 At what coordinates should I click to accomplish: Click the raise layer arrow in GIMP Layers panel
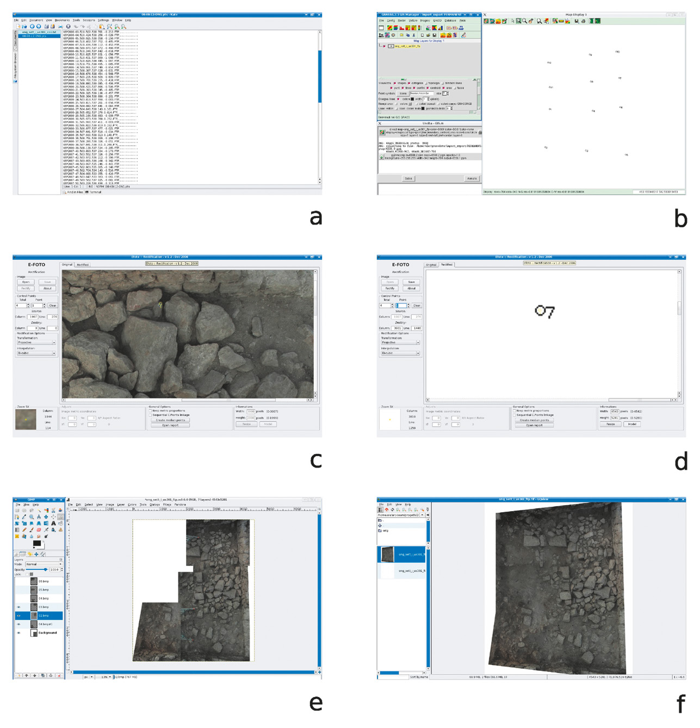click(x=27, y=675)
